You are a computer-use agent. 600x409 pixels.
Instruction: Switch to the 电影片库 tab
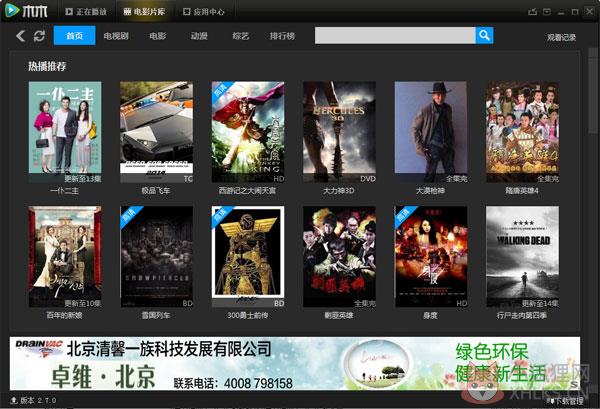(x=144, y=12)
